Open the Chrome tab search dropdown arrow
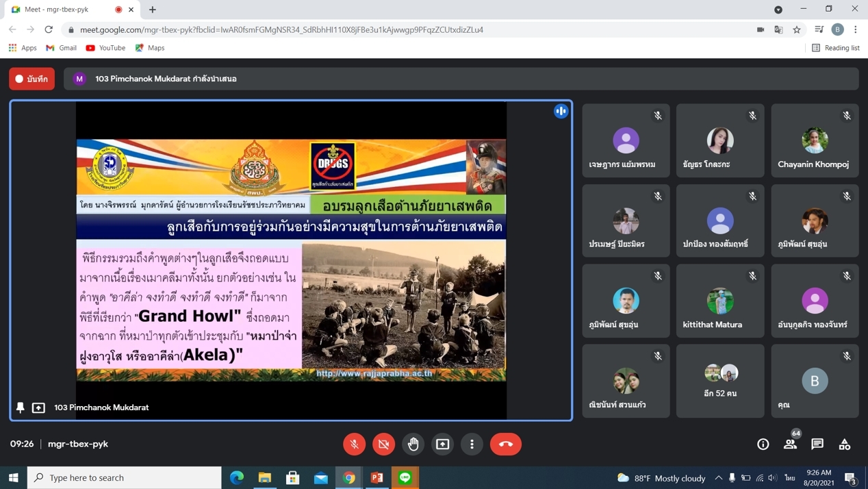868x489 pixels. coord(778,10)
